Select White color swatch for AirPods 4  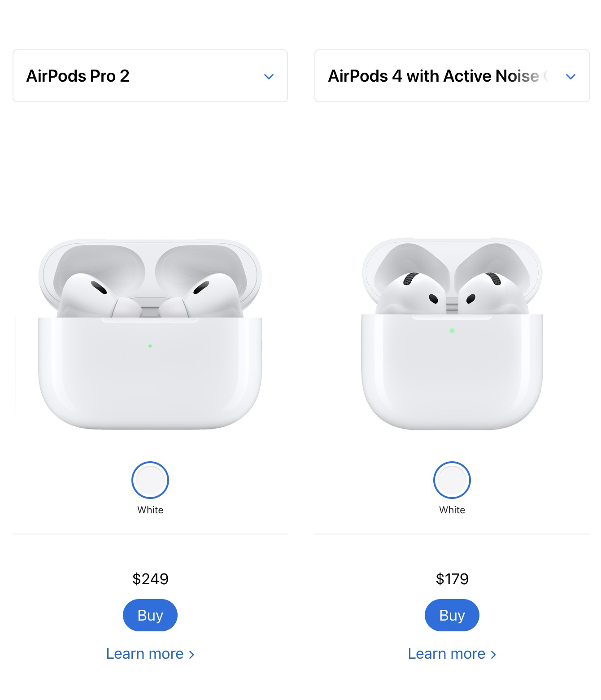pyautogui.click(x=452, y=480)
